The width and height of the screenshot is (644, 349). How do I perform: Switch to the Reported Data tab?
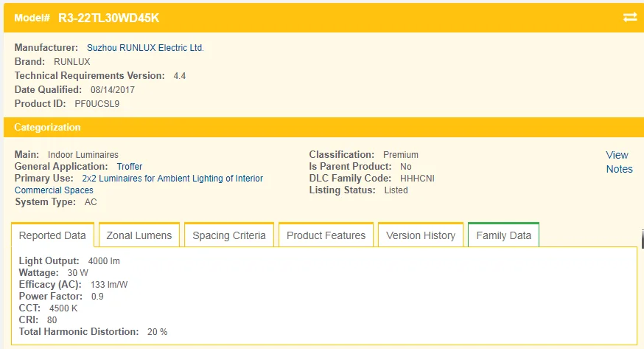52,236
